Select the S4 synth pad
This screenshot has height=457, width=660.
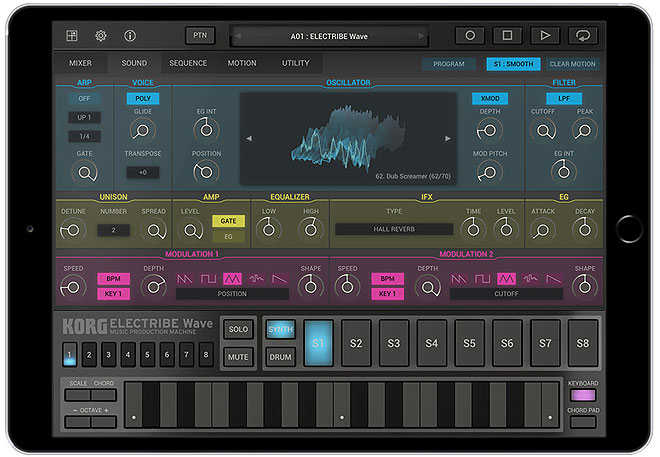pyautogui.click(x=432, y=343)
